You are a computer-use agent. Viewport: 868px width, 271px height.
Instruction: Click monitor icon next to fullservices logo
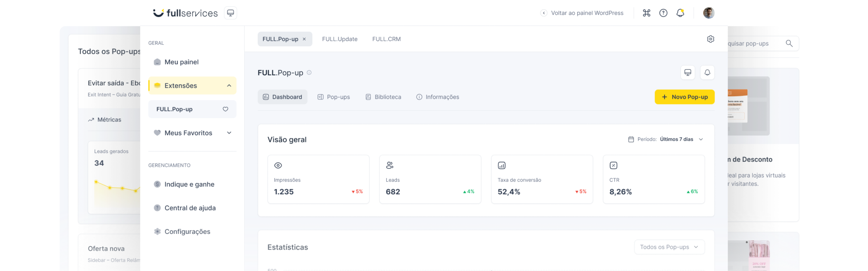(x=231, y=13)
